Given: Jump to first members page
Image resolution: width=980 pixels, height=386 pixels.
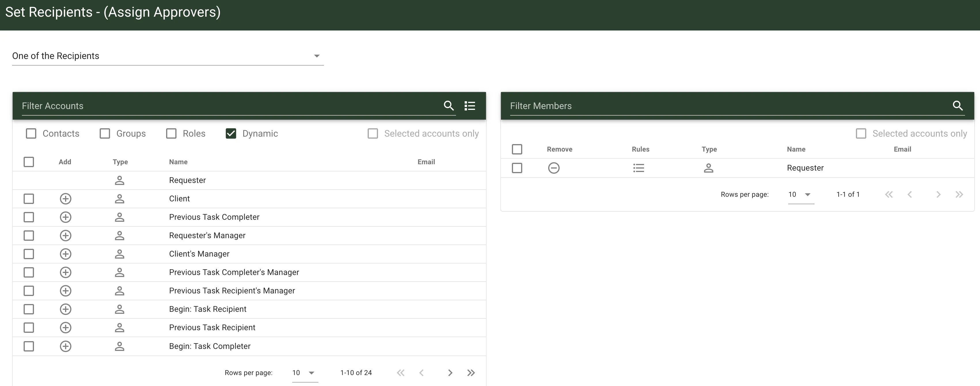Looking at the screenshot, I should tap(889, 194).
